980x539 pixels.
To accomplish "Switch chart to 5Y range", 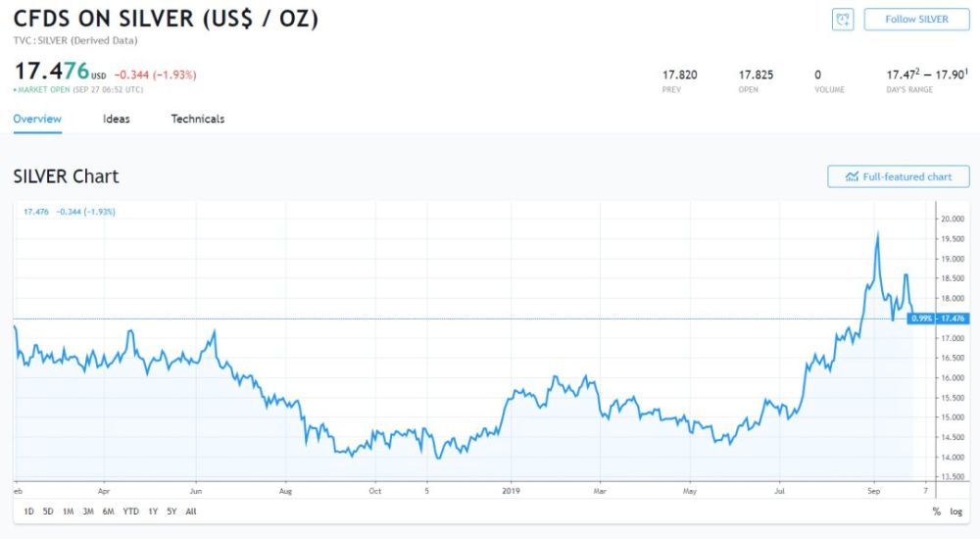I will tap(171, 512).
